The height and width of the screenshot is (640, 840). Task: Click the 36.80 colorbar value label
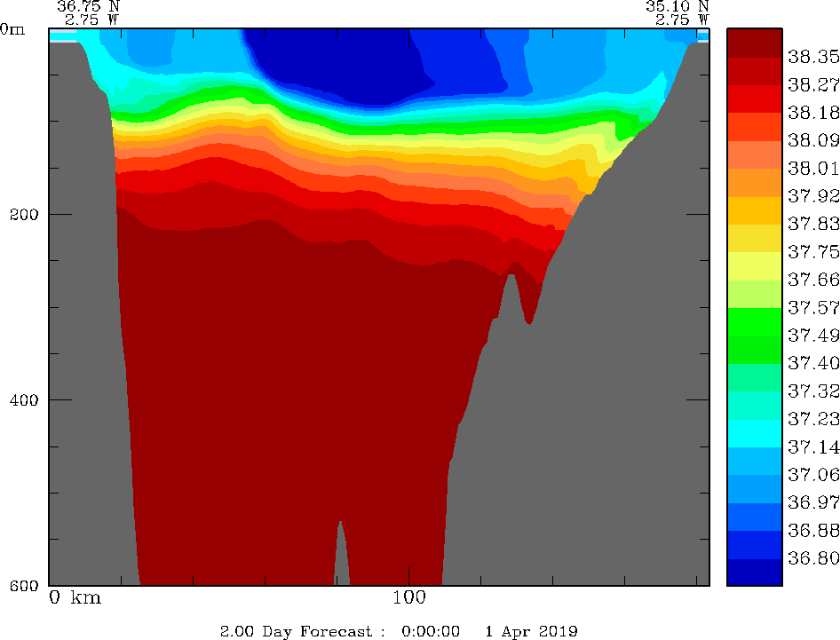coord(813,558)
